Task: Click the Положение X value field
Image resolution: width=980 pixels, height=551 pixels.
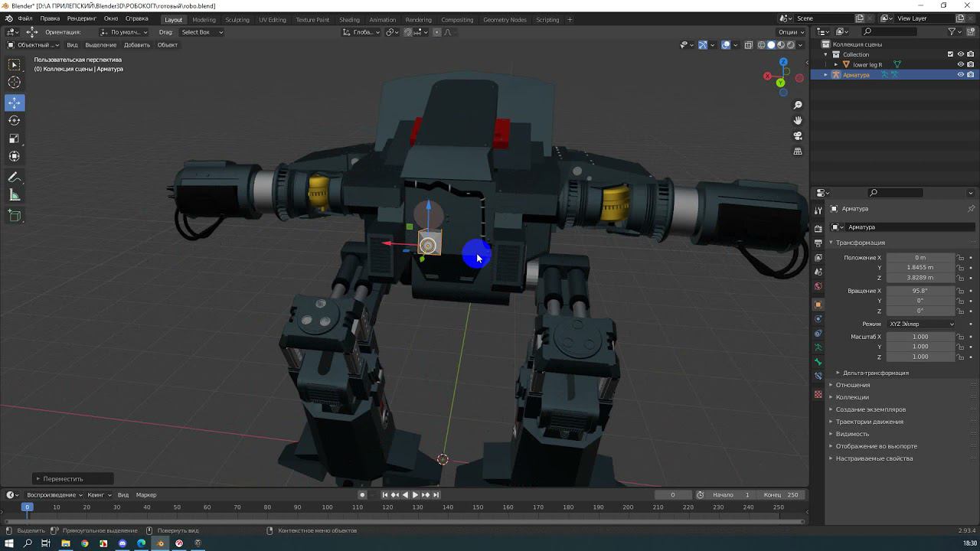Action: [x=920, y=258]
